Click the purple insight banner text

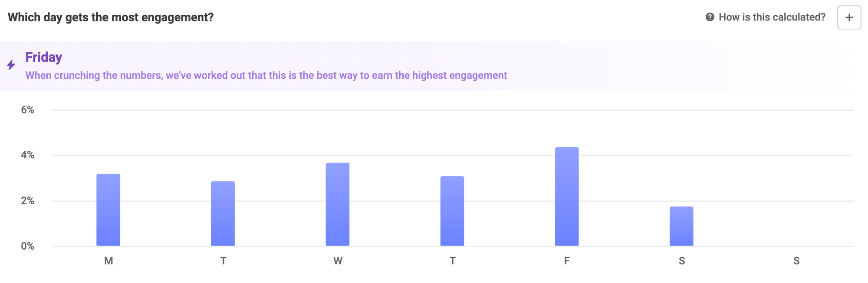(x=266, y=75)
